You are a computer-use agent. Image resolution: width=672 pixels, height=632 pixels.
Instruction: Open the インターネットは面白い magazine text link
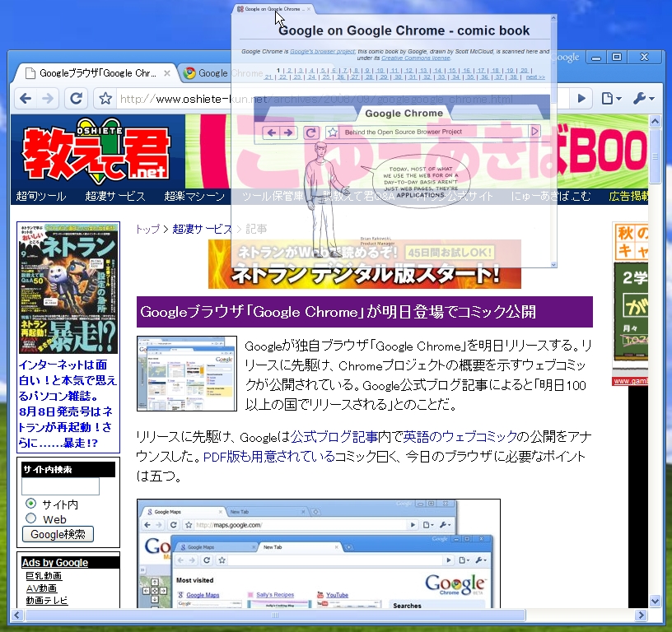click(68, 403)
